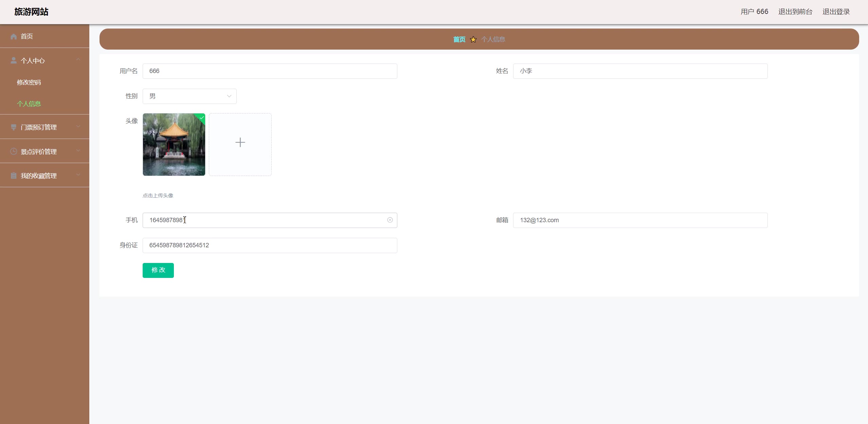This screenshot has height=424, width=868.
Task: Click the home icon in sidebar
Action: click(14, 36)
